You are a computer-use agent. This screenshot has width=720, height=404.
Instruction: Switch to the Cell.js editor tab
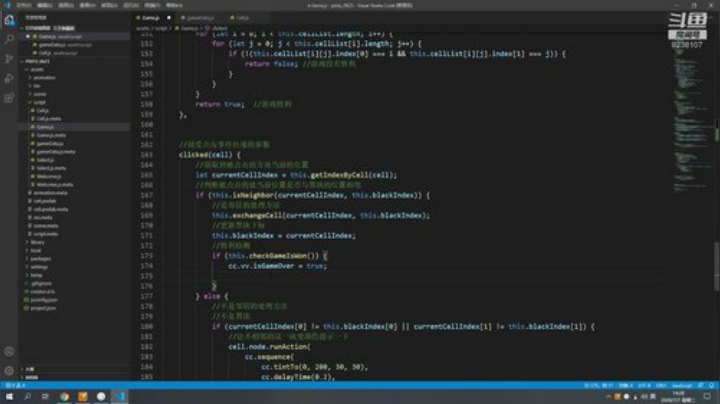pos(240,18)
